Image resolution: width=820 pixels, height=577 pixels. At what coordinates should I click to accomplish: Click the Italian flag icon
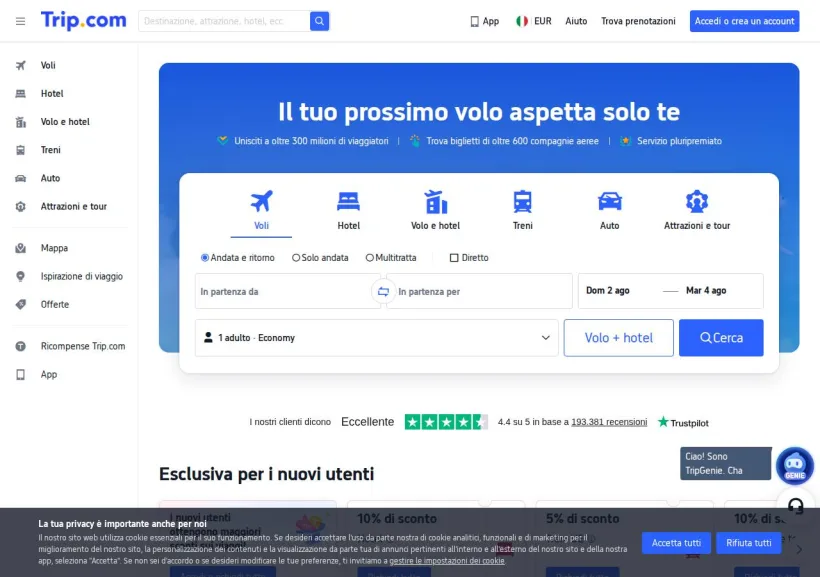pos(521,21)
